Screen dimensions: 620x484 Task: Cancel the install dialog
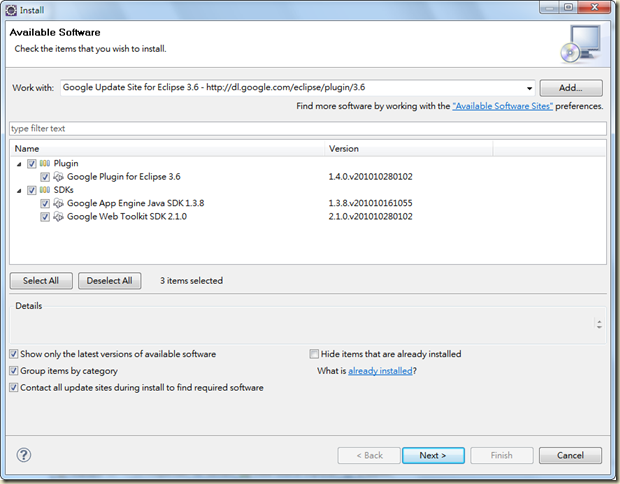[570, 456]
